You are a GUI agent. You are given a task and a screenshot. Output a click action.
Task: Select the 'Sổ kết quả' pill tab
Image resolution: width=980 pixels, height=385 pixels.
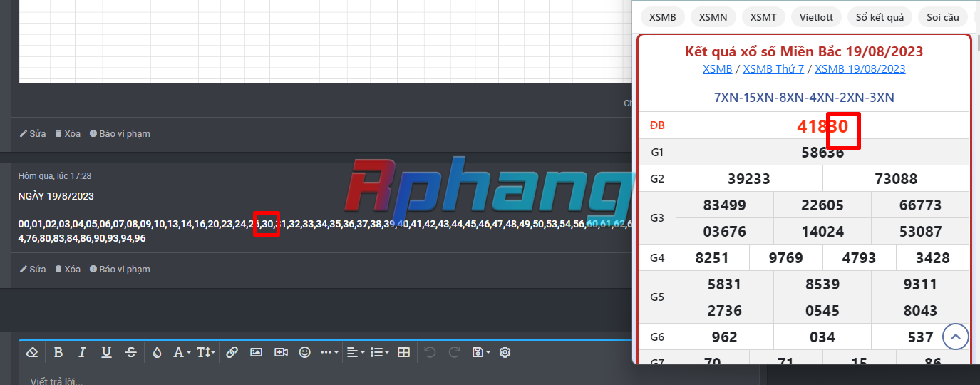(880, 17)
